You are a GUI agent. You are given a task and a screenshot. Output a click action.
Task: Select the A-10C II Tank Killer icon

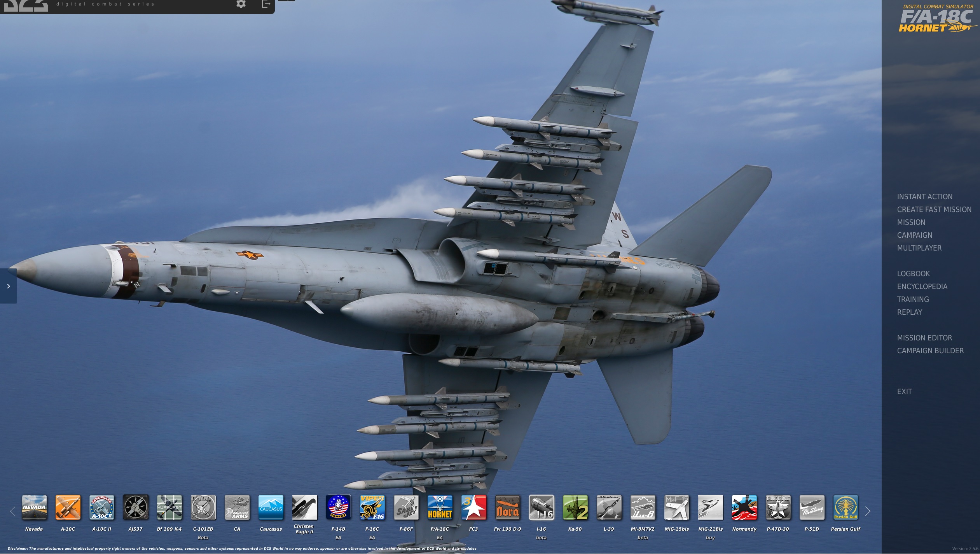click(101, 507)
